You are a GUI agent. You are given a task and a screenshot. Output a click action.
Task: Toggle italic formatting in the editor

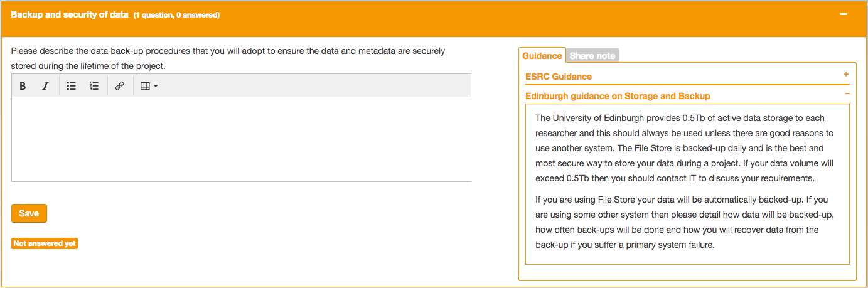tap(45, 86)
